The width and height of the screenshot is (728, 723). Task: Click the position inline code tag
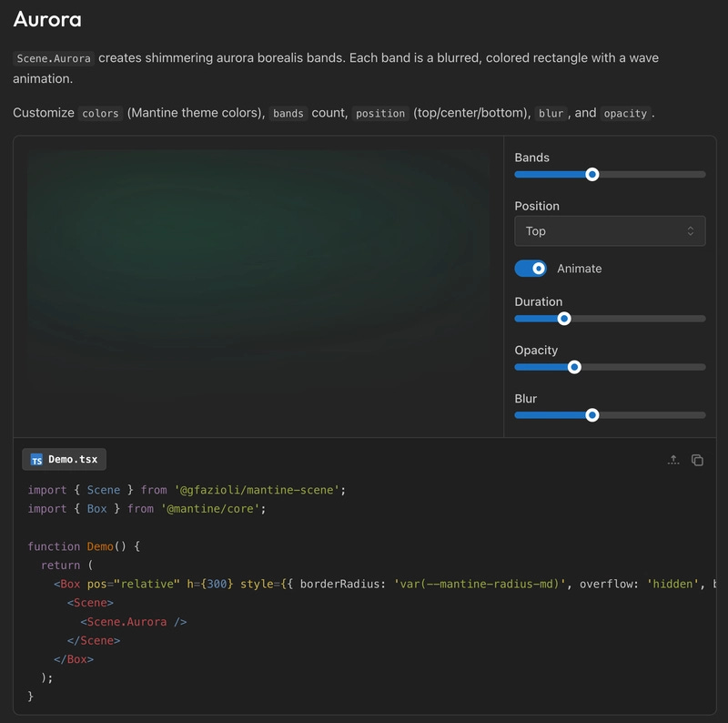(x=380, y=114)
